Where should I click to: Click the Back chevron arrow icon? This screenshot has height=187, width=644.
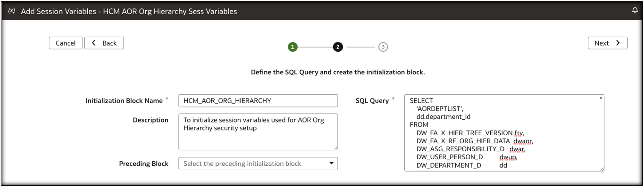[x=93, y=43]
